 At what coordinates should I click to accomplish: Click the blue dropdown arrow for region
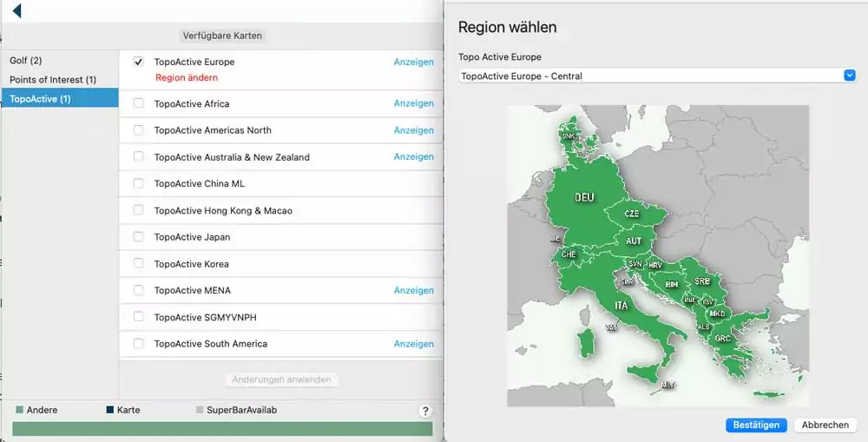tap(850, 76)
